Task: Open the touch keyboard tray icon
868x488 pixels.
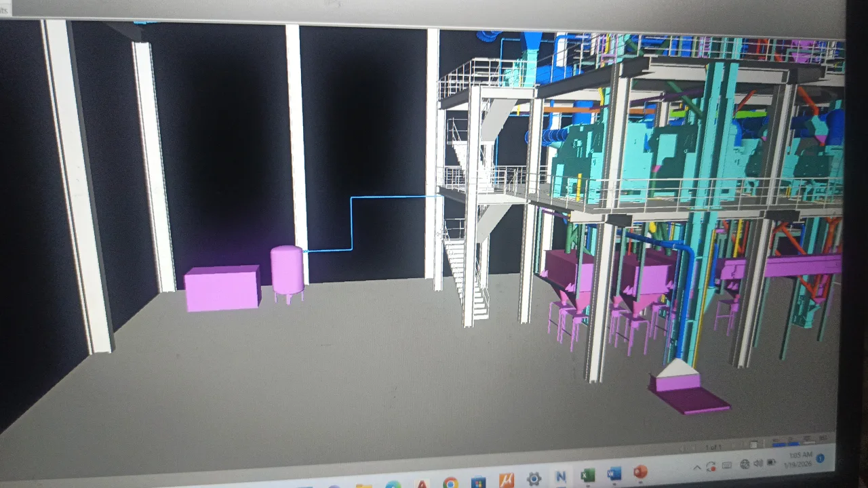Action: pyautogui.click(x=727, y=465)
